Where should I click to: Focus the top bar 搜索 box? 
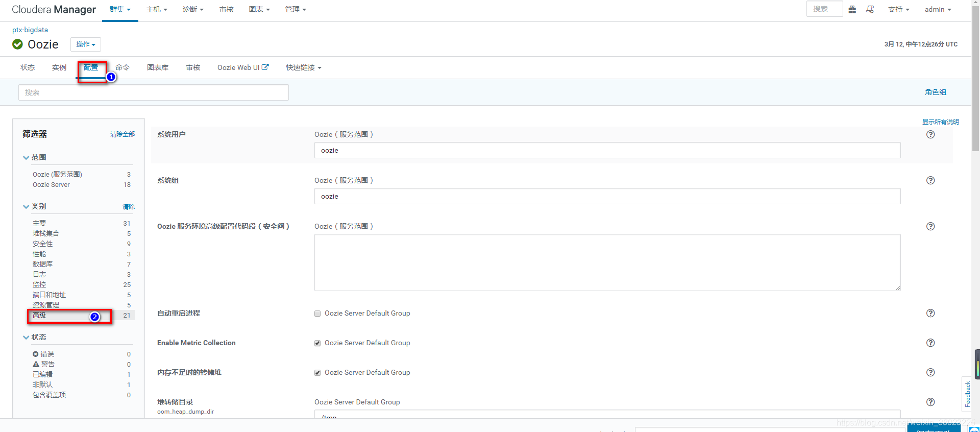point(824,9)
